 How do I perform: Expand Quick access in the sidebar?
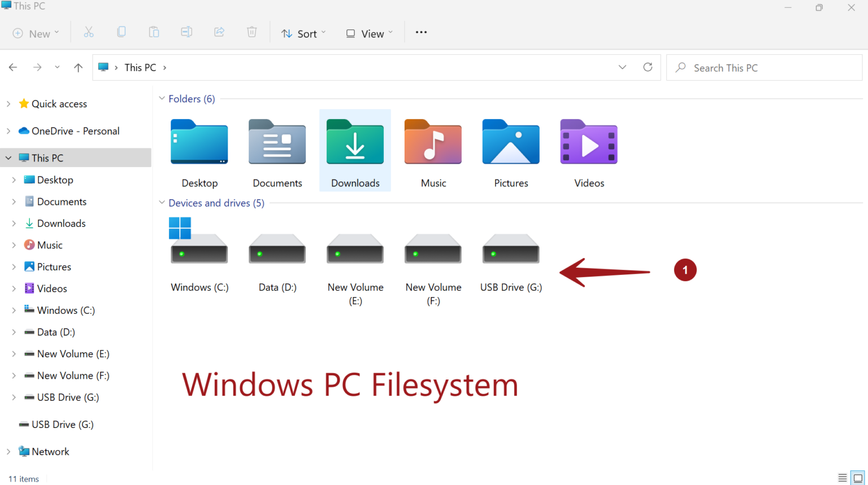click(8, 103)
